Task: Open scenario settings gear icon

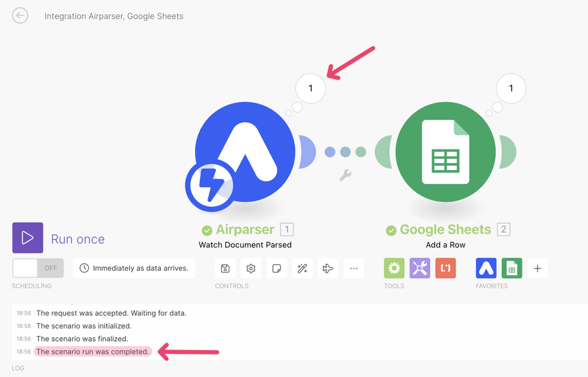Action: (251, 268)
